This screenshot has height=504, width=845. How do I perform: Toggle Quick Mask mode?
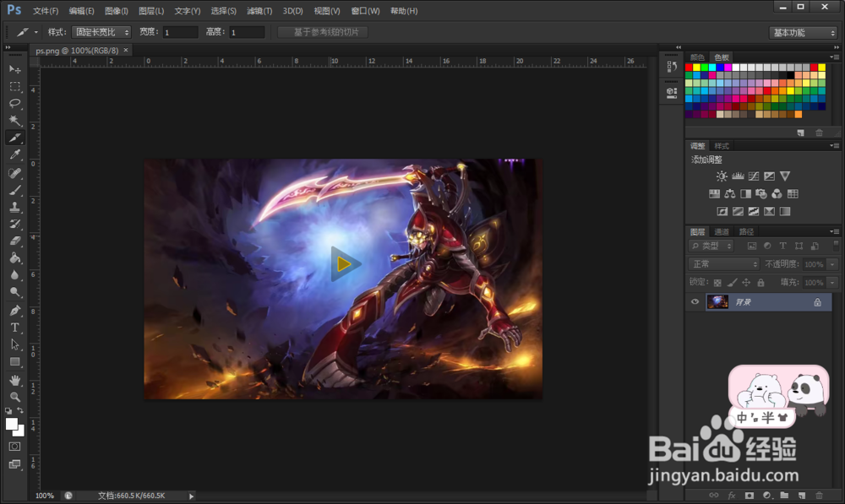tap(14, 447)
